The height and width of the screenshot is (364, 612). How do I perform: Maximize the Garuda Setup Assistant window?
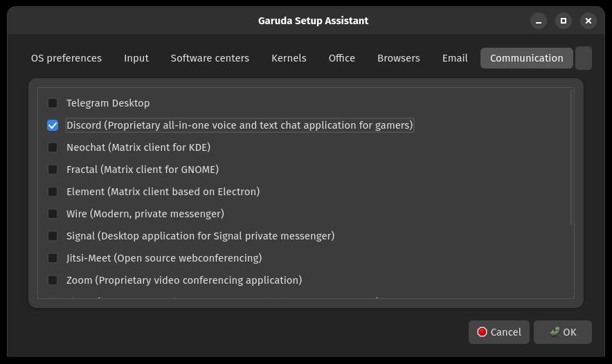click(564, 21)
